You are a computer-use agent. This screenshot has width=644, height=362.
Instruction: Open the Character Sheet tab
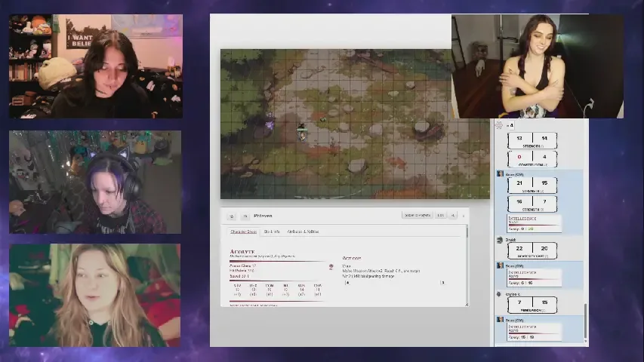click(243, 232)
